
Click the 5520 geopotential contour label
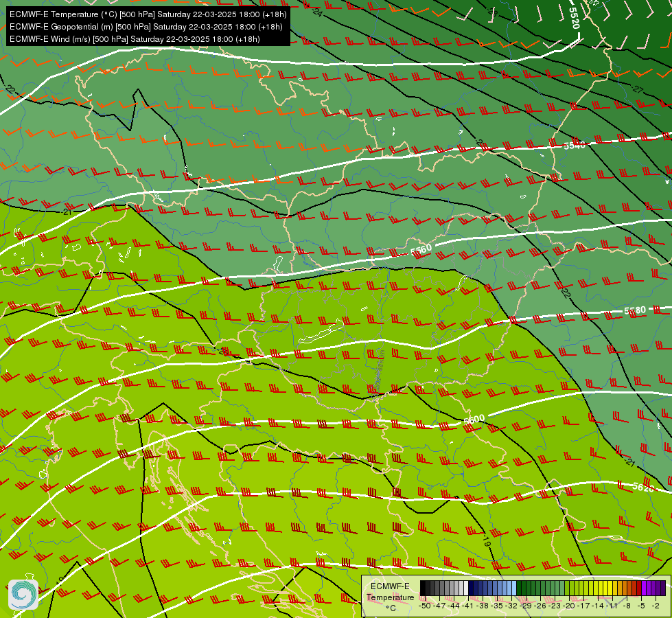click(x=574, y=18)
